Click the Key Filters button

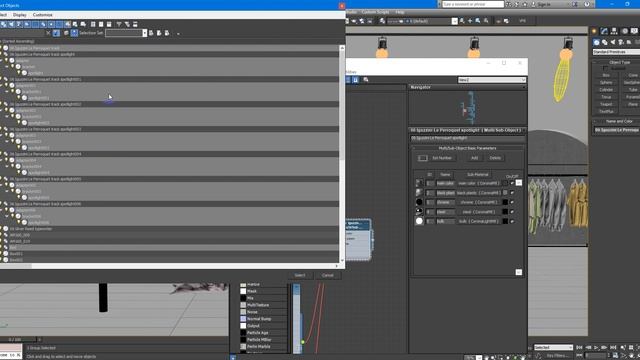558,356
